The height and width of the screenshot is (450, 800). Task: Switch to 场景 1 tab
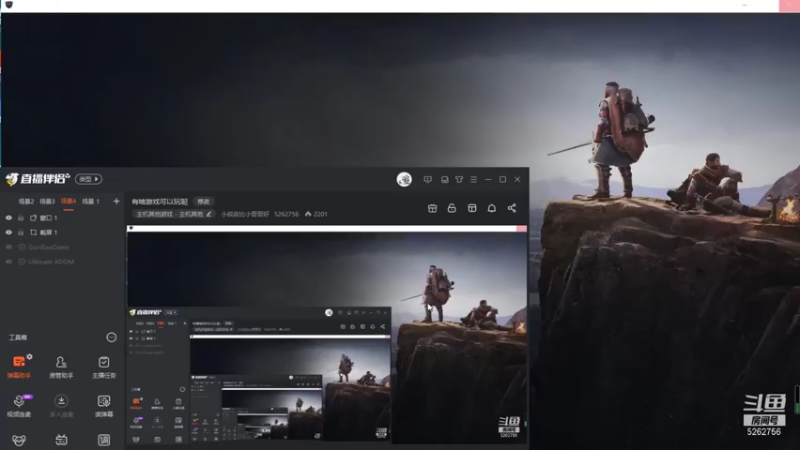coord(91,202)
